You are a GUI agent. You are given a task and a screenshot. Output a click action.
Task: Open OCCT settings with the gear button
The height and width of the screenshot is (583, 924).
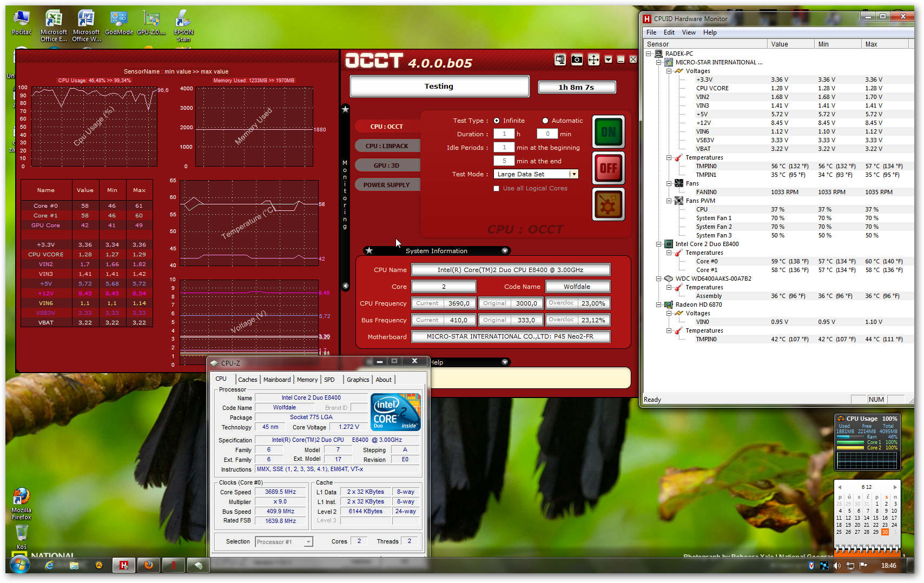coord(609,204)
